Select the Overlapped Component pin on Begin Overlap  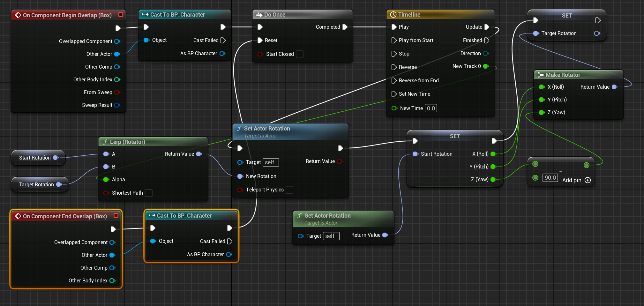point(117,41)
